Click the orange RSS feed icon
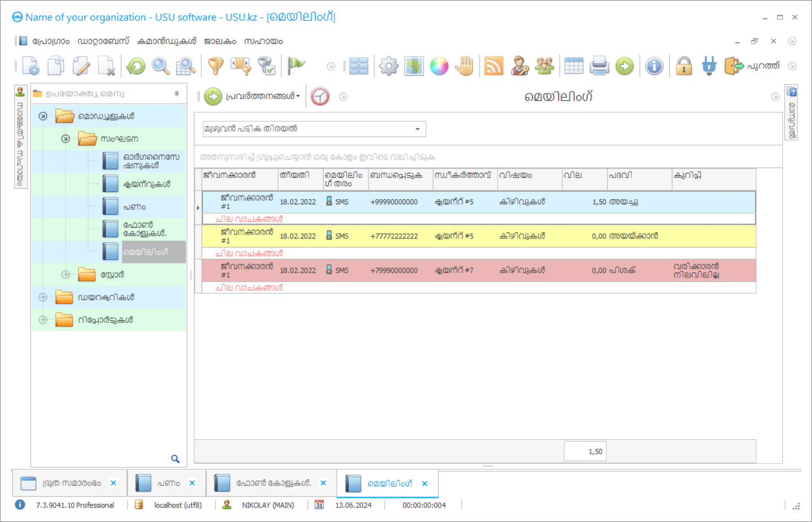This screenshot has height=522, width=812. click(x=494, y=66)
